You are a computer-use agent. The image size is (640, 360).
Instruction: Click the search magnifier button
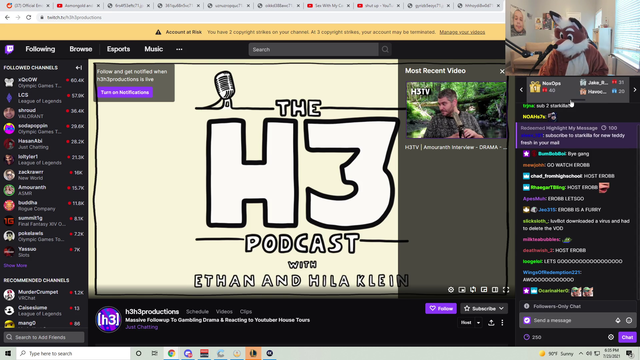[385, 49]
